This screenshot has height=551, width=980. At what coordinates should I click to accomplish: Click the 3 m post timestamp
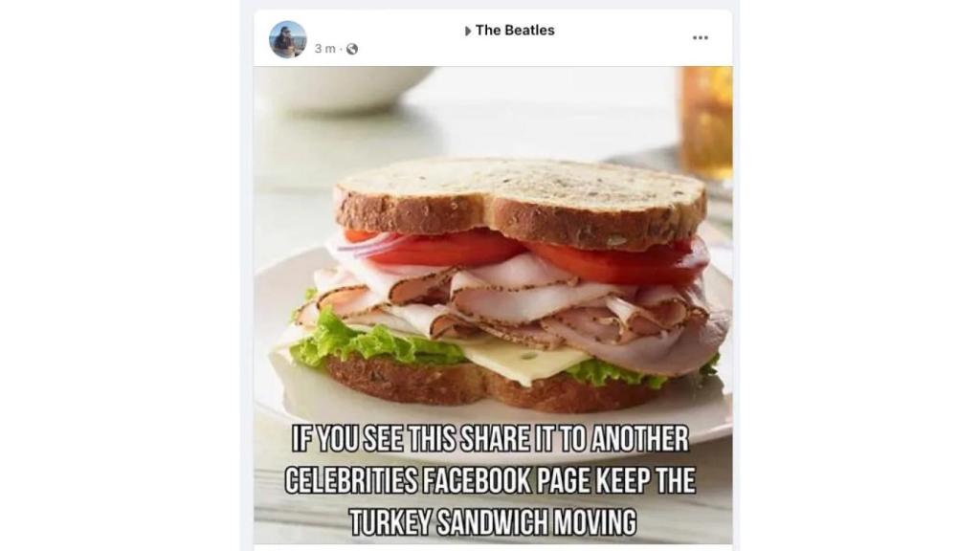point(325,49)
